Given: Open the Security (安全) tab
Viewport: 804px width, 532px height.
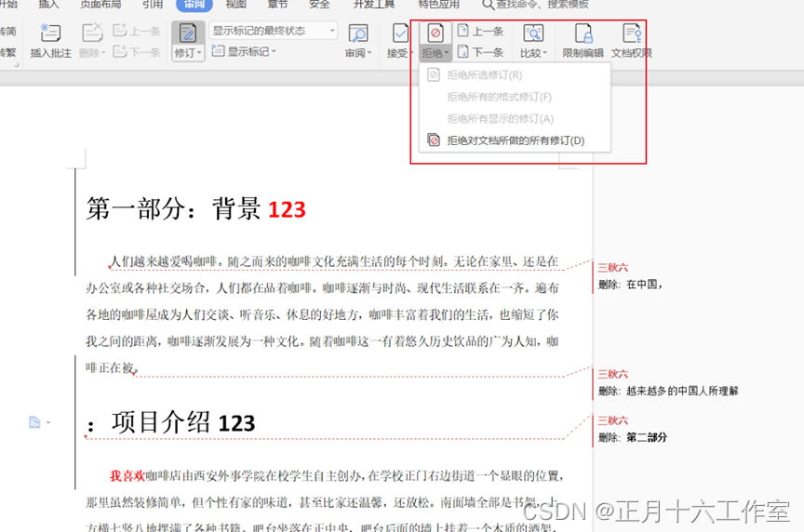Looking at the screenshot, I should [x=319, y=5].
